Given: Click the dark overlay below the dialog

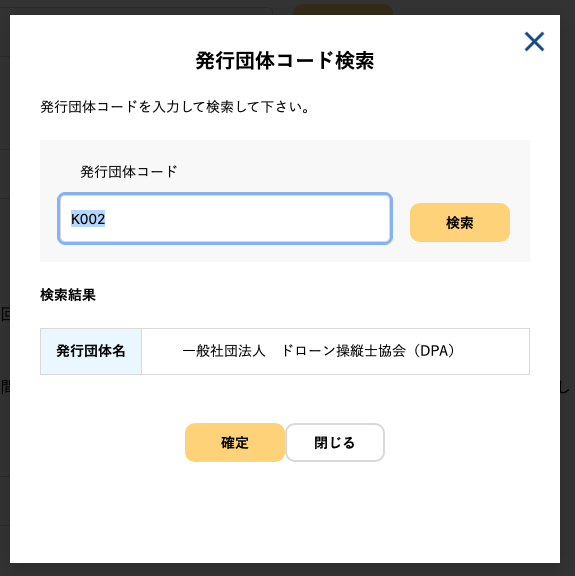Looking at the screenshot, I should [287, 570].
